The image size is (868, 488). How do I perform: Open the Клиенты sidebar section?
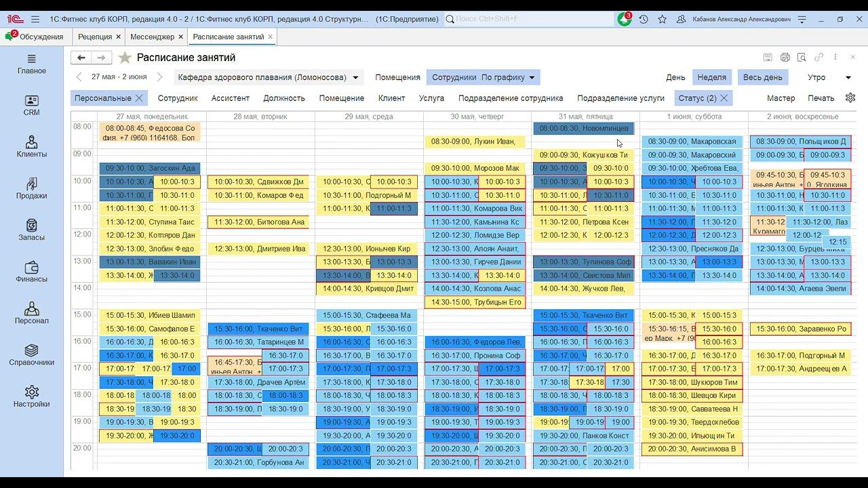pyautogui.click(x=32, y=147)
